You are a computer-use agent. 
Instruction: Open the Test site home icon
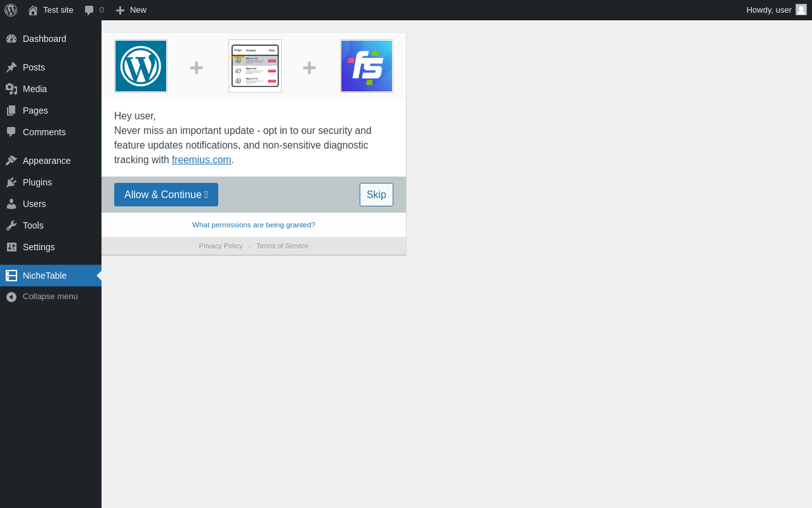click(33, 10)
